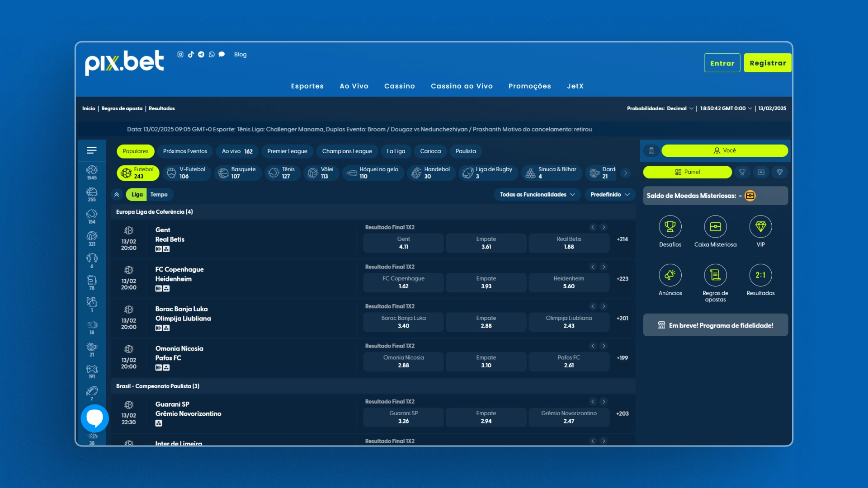Open Caixa Misteriosa chest icon
The image size is (868, 488).
pyautogui.click(x=715, y=226)
